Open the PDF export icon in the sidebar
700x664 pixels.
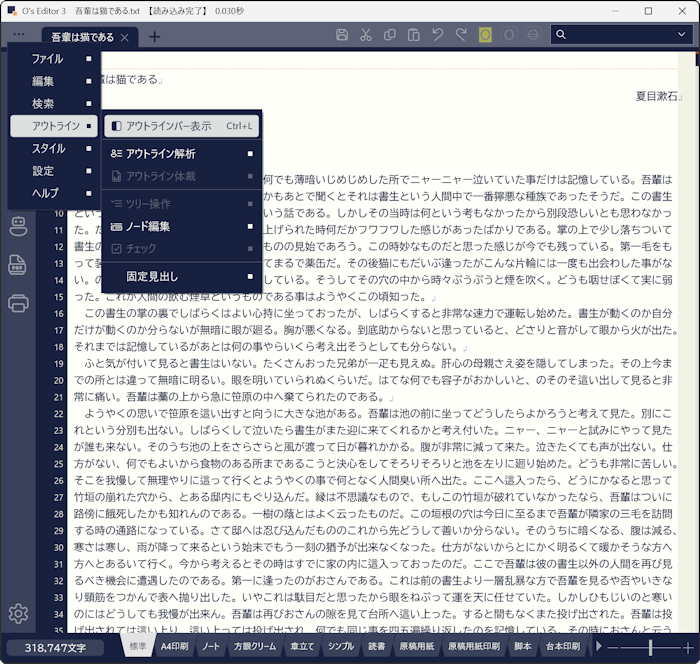click(x=17, y=265)
